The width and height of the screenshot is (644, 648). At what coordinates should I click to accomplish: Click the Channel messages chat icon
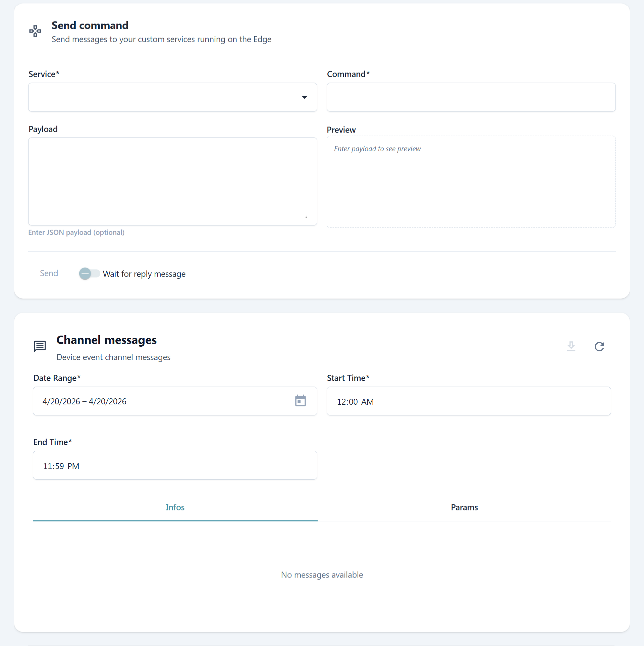pos(40,346)
